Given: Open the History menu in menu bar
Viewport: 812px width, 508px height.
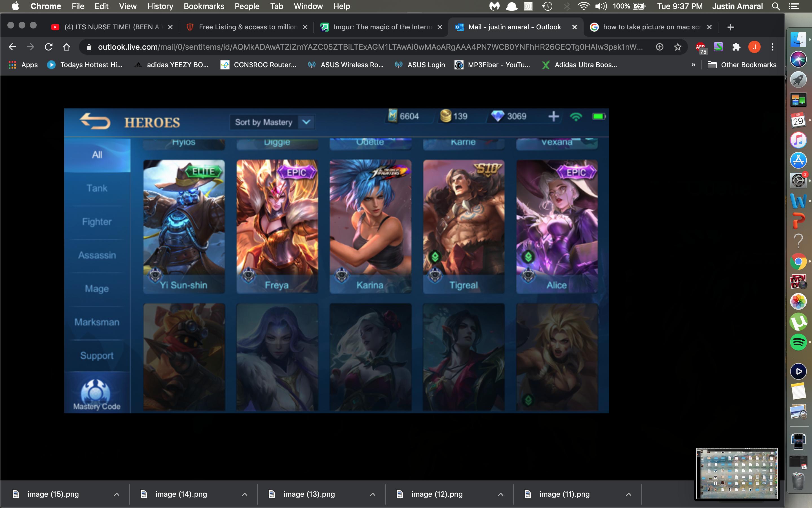Looking at the screenshot, I should (160, 6).
